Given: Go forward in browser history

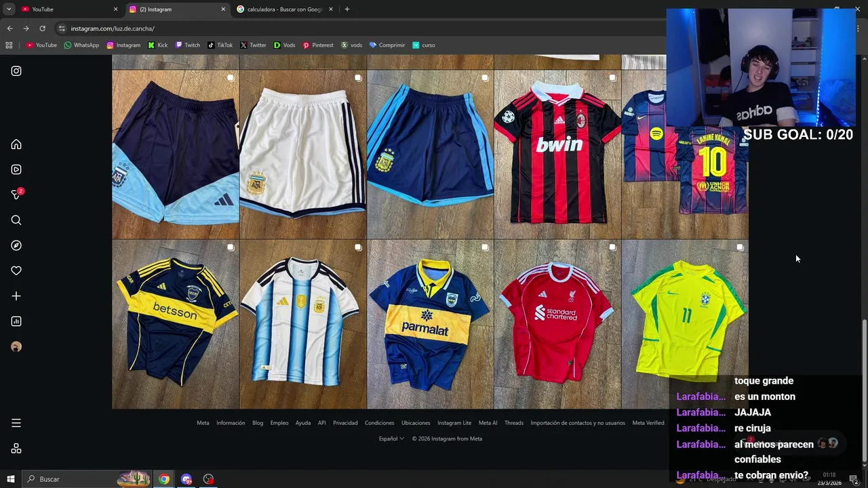Looking at the screenshot, I should (x=26, y=28).
